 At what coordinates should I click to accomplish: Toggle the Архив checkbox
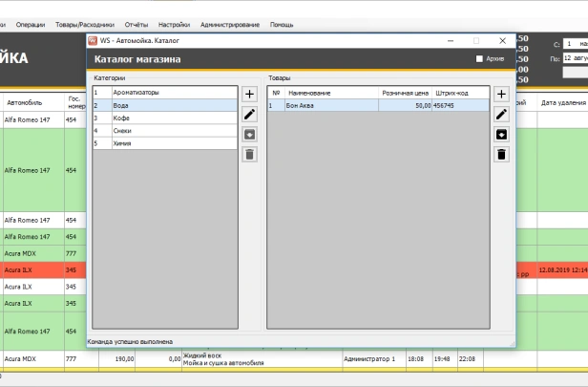[480, 59]
